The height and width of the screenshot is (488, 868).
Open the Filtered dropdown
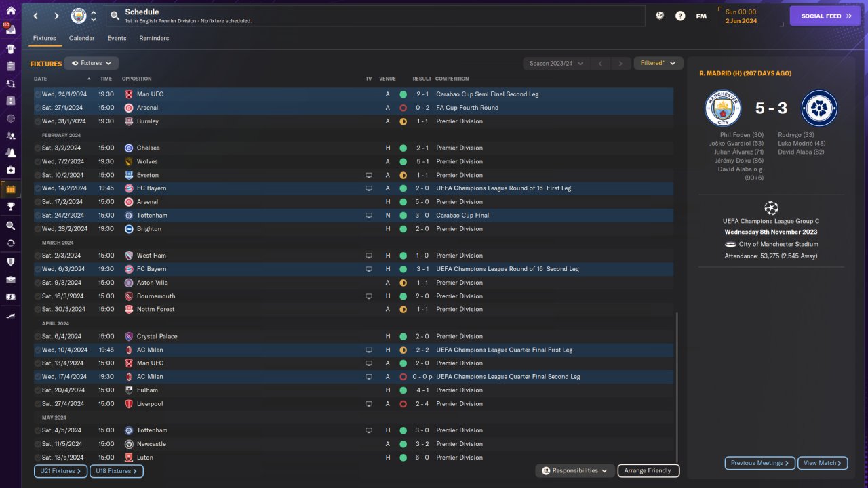point(658,63)
